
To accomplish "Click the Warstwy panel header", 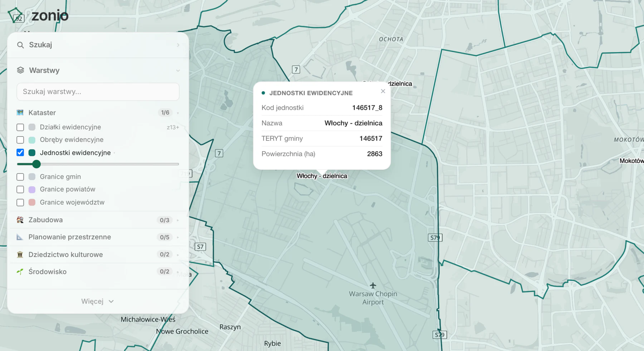I will 98,70.
